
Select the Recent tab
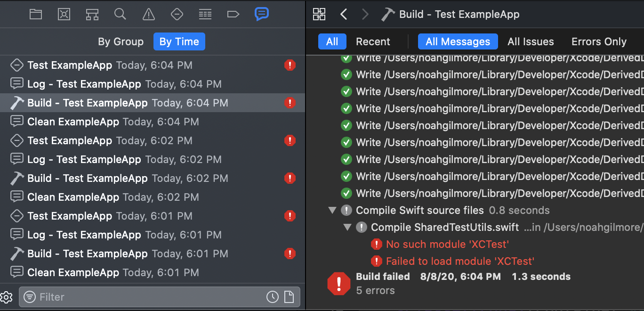373,41
